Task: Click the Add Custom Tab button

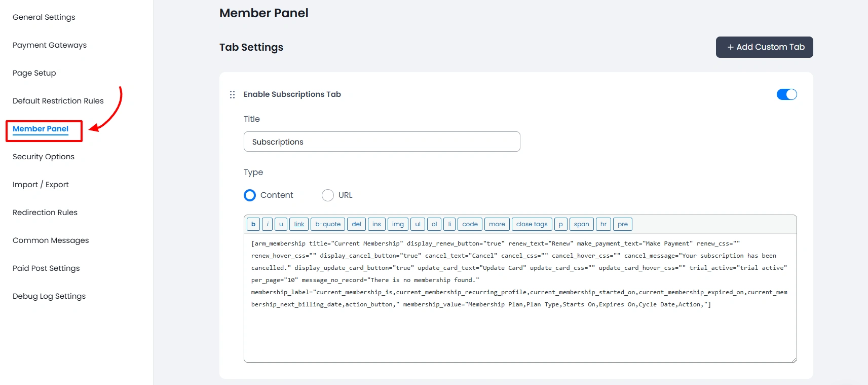Action: (764, 47)
